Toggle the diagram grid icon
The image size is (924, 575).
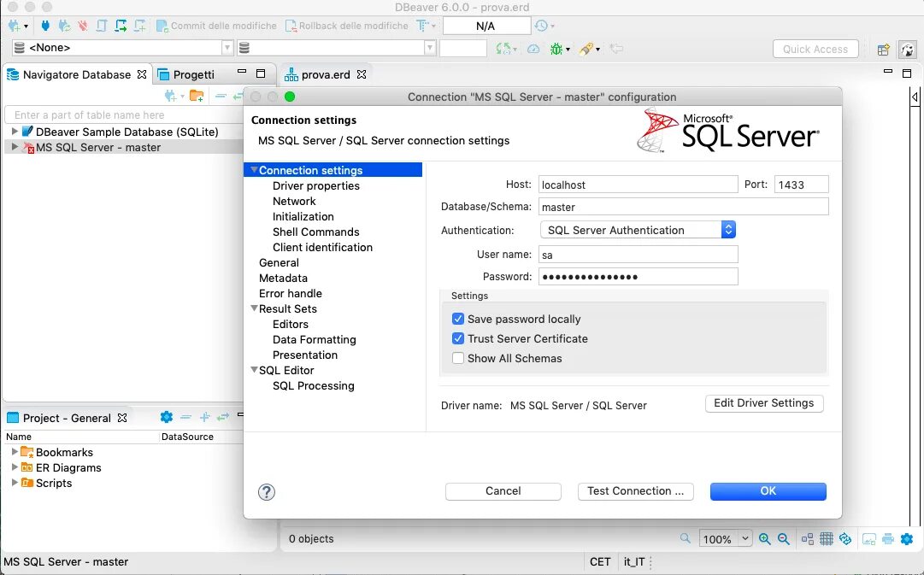click(827, 538)
